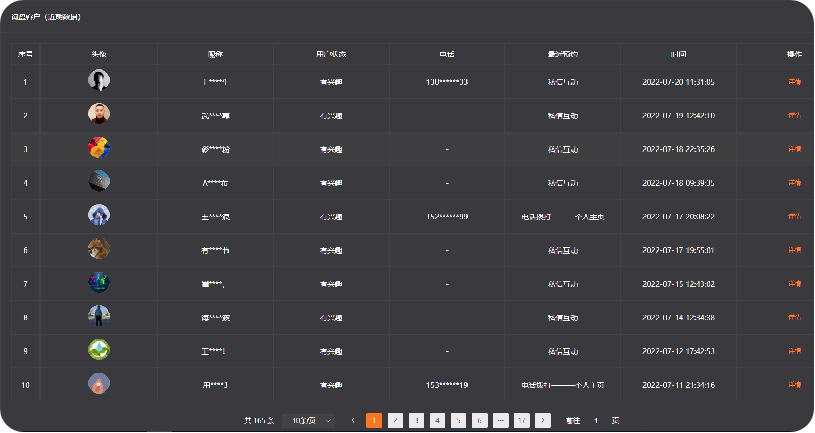Open details link for row 9
This screenshot has height=433, width=815.
[x=794, y=351]
